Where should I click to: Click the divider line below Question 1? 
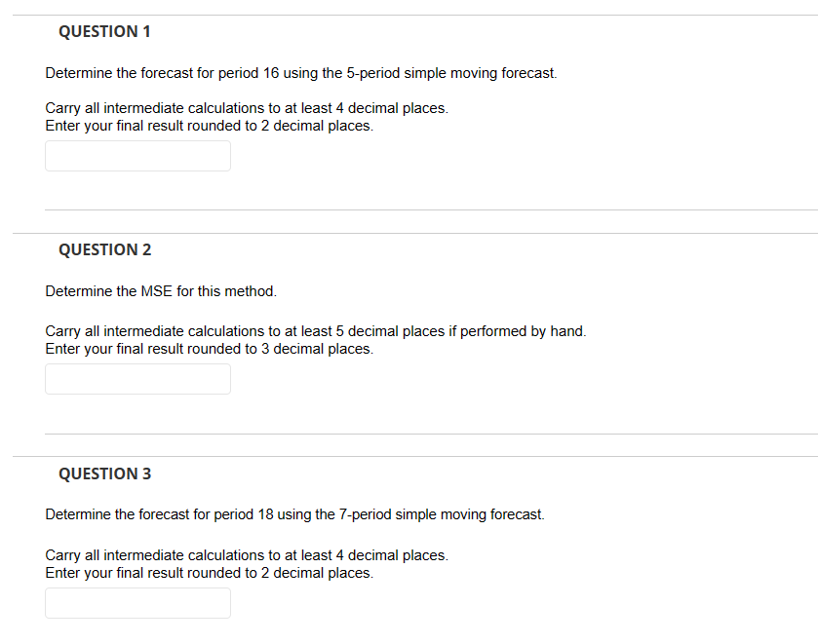click(x=429, y=207)
